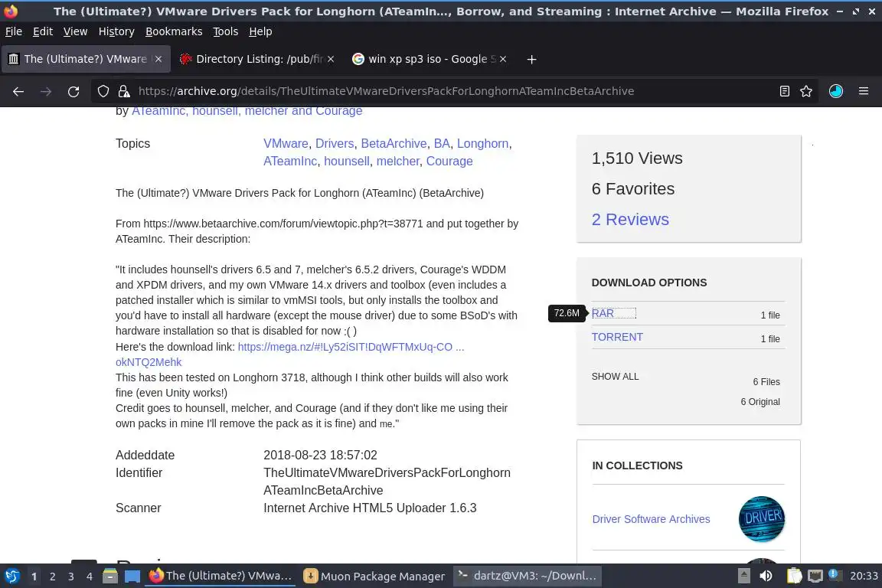This screenshot has width=882, height=588.
Task: Open the File menu
Action: [14, 31]
